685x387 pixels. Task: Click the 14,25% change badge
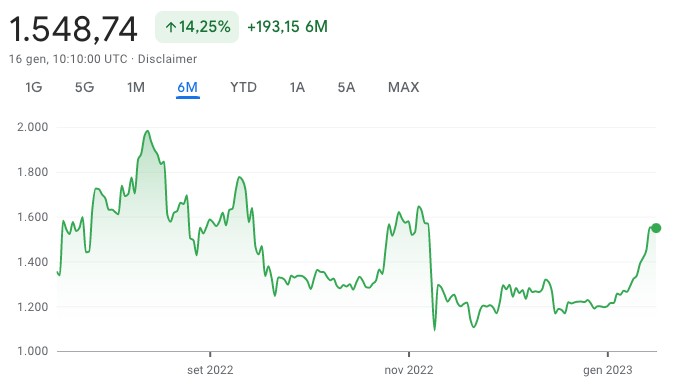pyautogui.click(x=197, y=27)
